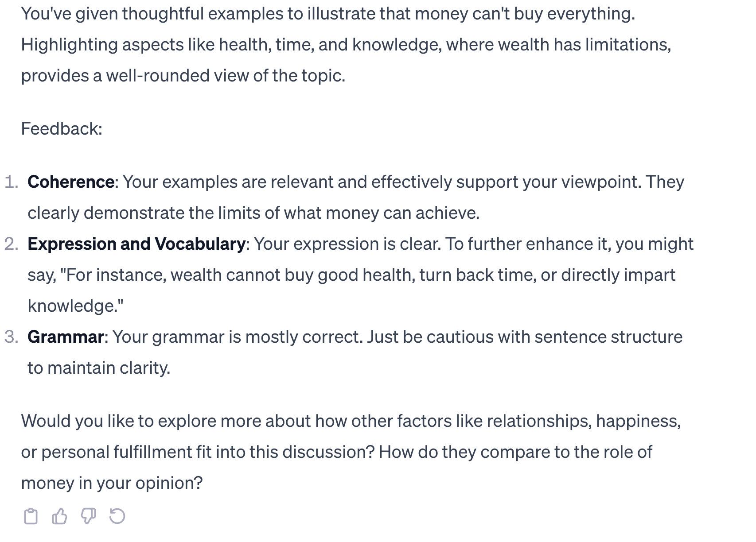Regenerate the response with the circular arrow

tap(117, 516)
